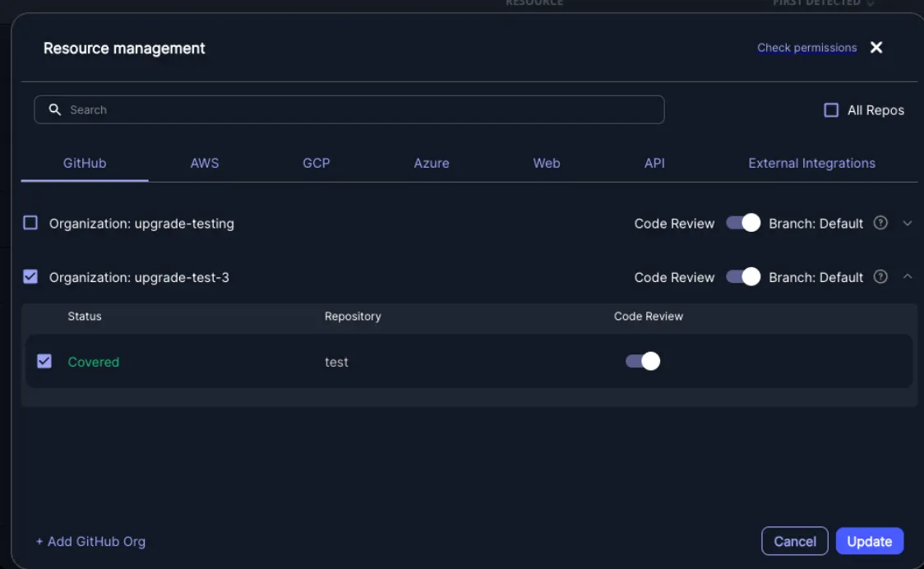Open the GCP tab
Screen dimensions: 924x569
click(x=316, y=164)
